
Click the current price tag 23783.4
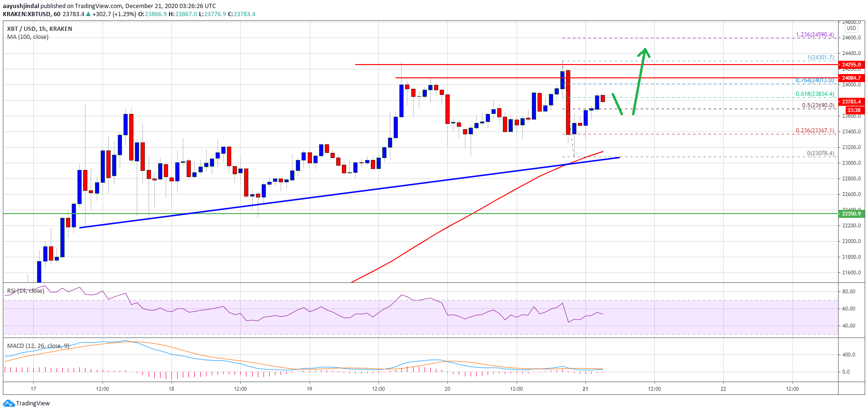click(x=851, y=102)
